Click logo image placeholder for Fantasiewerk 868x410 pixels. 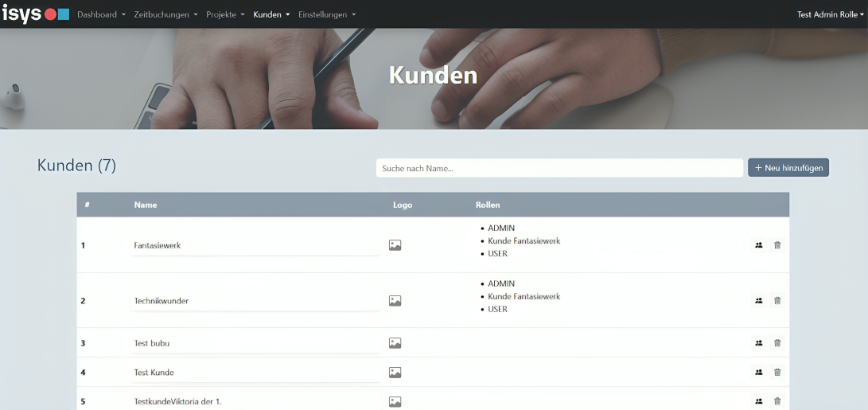click(x=395, y=245)
